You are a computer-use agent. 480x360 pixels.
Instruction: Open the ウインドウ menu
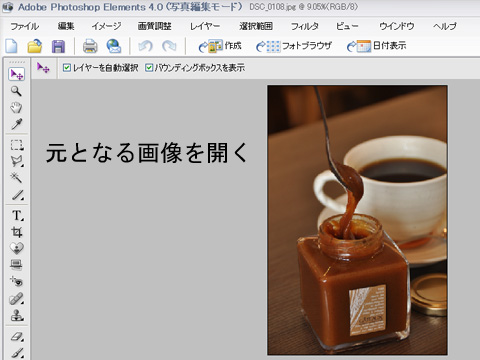pos(397,26)
